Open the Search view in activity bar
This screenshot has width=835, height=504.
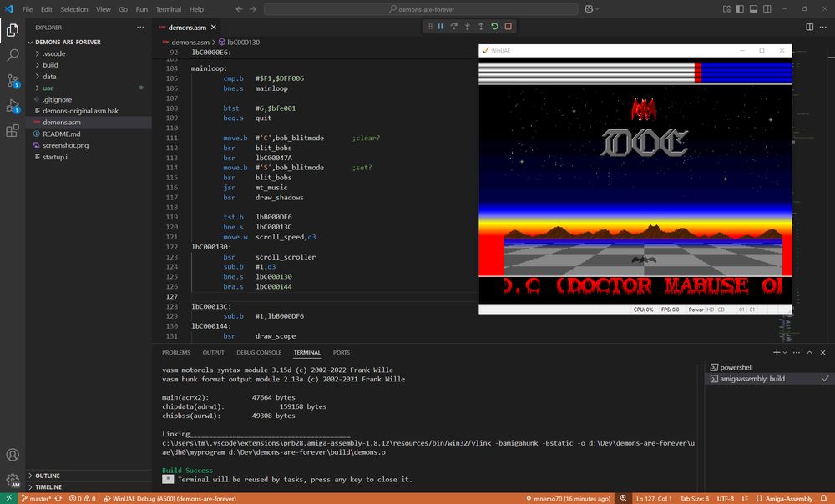[13, 55]
